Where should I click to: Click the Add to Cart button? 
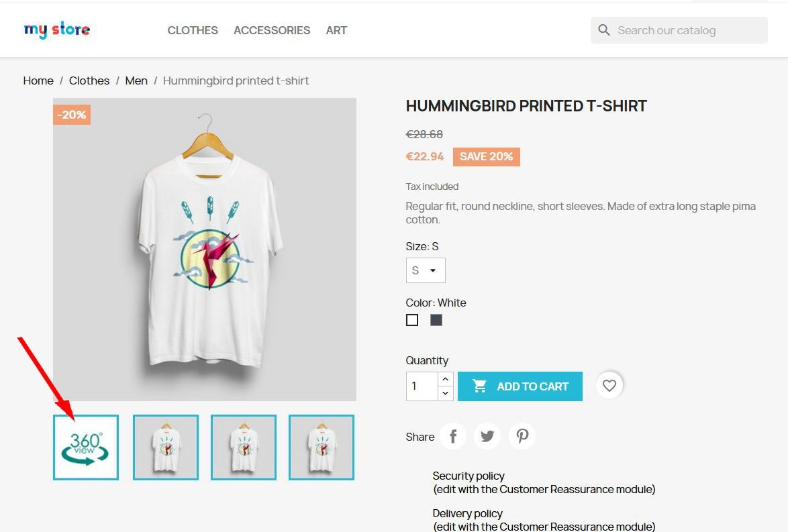click(520, 386)
